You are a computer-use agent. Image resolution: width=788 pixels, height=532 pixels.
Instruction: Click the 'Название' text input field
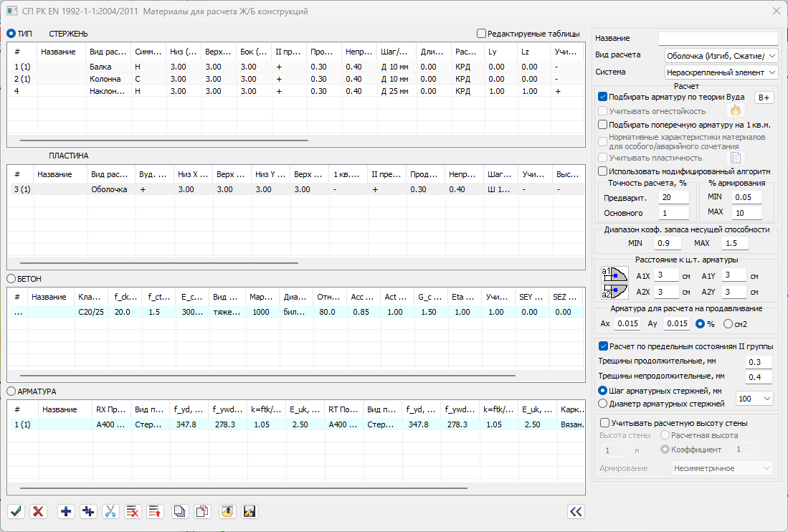pyautogui.click(x=718, y=38)
